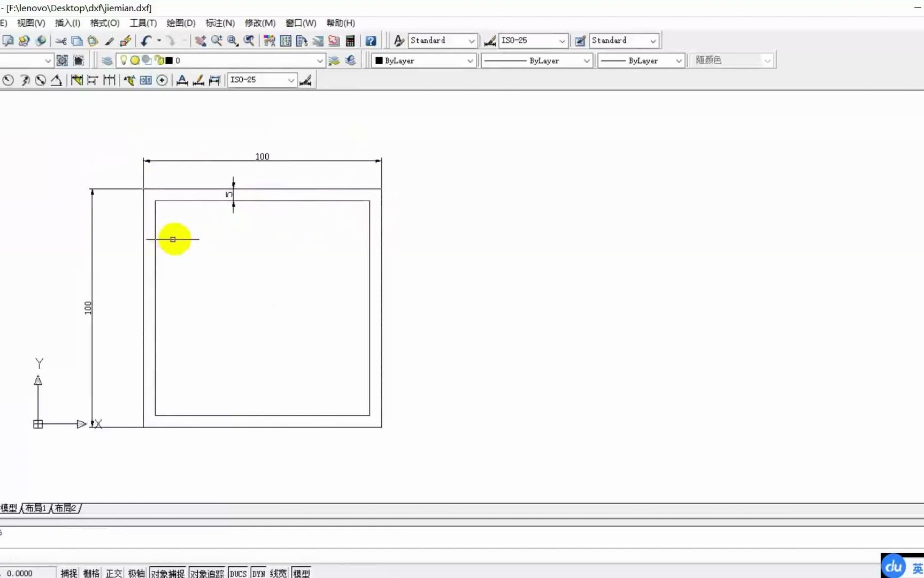Select the Diameter dimension tool icon

click(x=40, y=80)
